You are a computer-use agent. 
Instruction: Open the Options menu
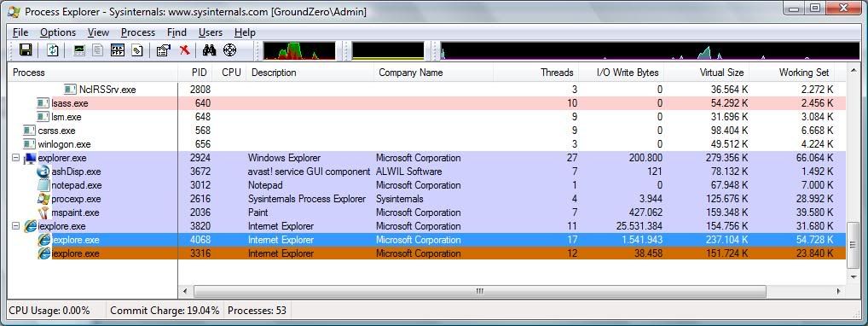pos(58,32)
